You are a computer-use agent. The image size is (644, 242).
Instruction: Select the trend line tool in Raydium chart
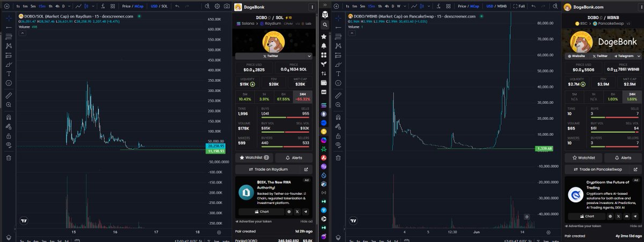[x=9, y=27]
